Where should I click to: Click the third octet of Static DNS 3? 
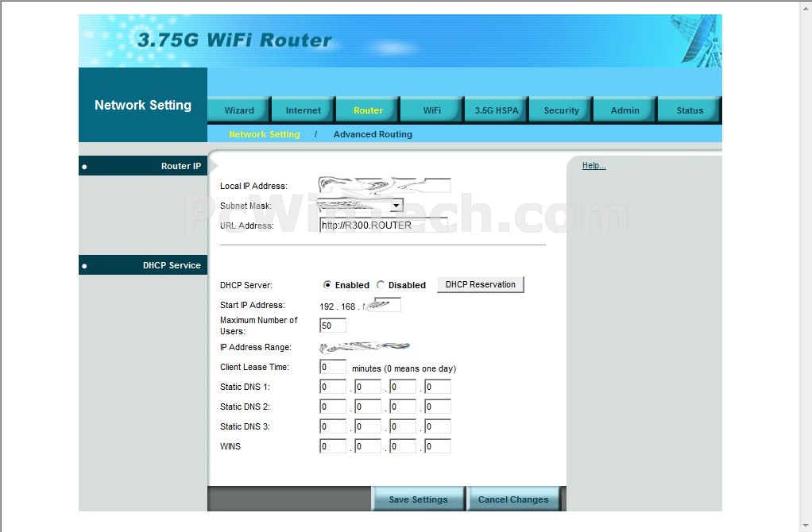coord(403,426)
